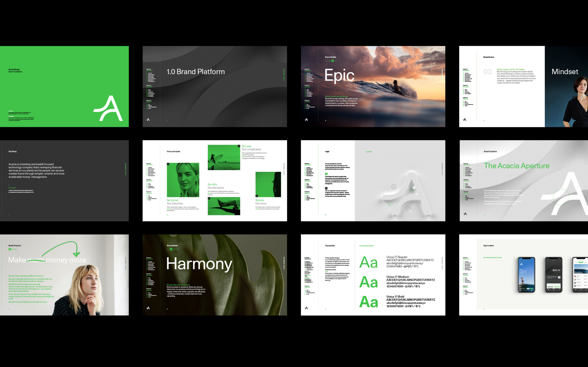The image size is (588, 367).
Task: Click the 'Mindset' photo panel
Action: click(566, 86)
